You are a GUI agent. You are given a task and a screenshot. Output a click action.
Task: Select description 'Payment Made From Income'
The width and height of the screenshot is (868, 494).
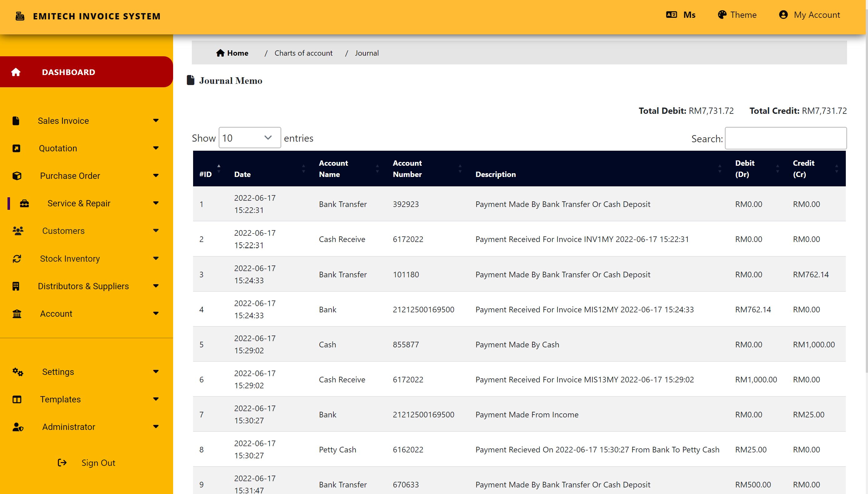pos(527,415)
